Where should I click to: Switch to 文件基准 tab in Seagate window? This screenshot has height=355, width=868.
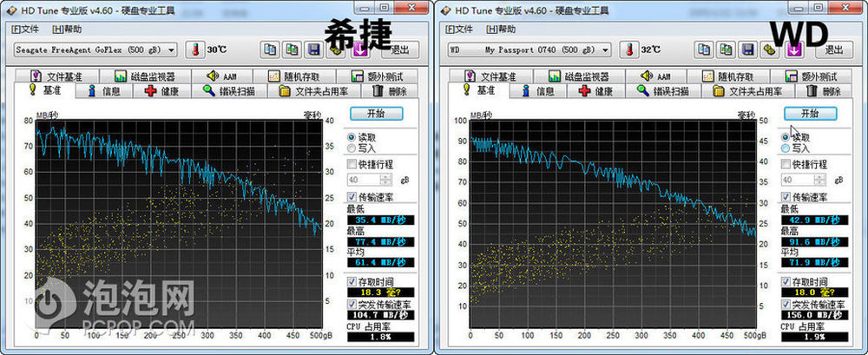[x=57, y=76]
